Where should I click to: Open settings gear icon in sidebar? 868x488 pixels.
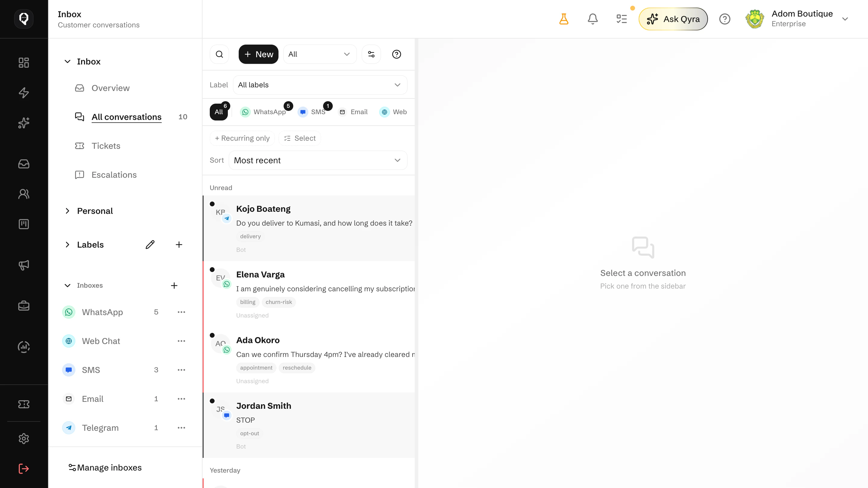point(24,439)
